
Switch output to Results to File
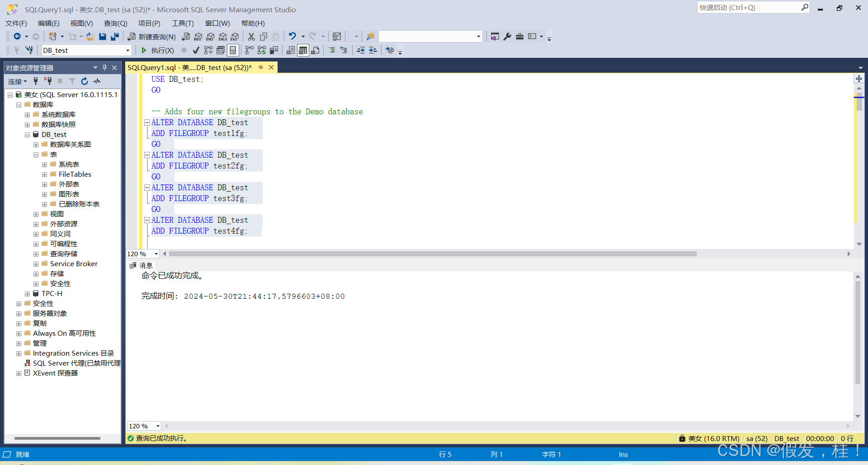pos(316,50)
